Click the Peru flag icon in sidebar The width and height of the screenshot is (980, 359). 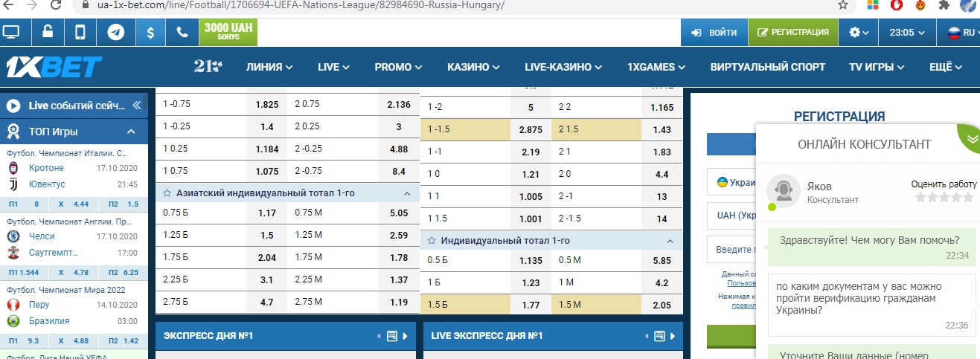(x=13, y=305)
